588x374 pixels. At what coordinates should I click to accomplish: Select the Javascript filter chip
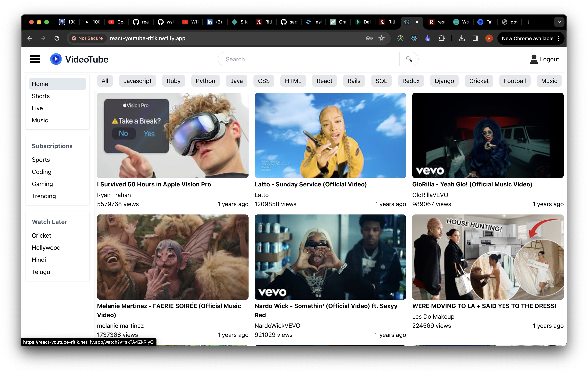[137, 81]
